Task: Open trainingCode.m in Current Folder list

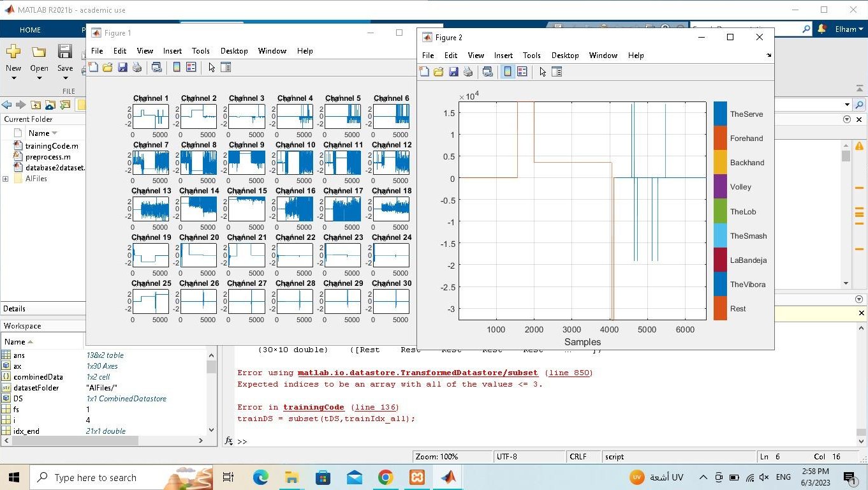Action: click(51, 146)
